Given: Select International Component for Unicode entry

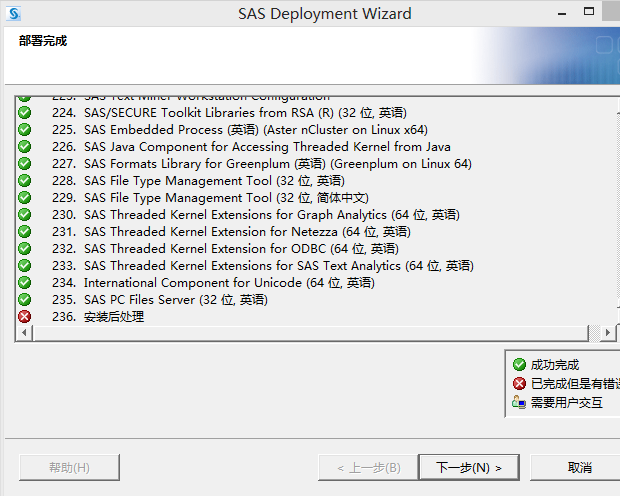Looking at the screenshot, I should point(229,283).
